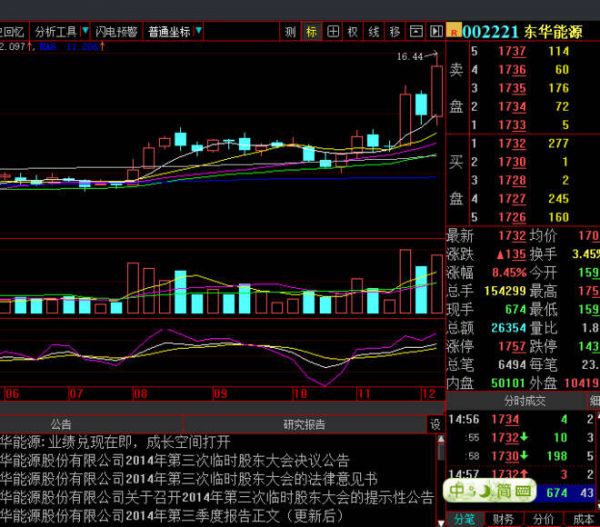The width and height of the screenshot is (600, 527).
Task: Click the 涨幅 value 8.45%
Action: (x=509, y=272)
